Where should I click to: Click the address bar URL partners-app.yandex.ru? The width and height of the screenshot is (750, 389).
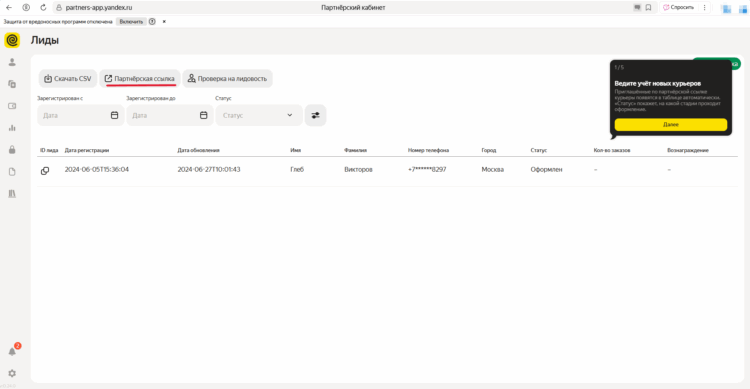click(x=99, y=8)
